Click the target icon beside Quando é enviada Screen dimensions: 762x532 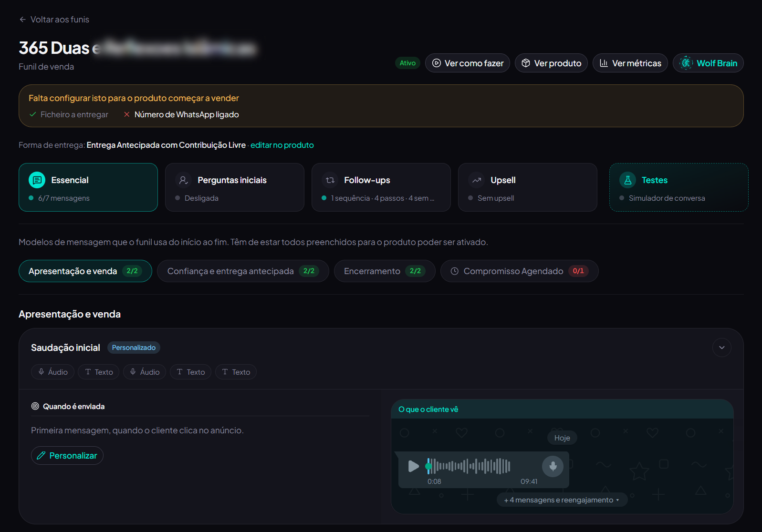[35, 406]
